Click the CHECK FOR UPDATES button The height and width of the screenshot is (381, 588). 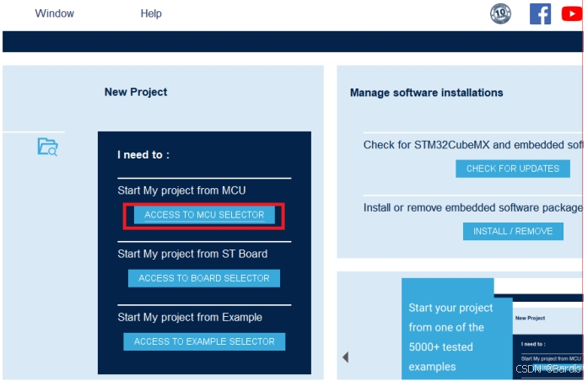(513, 169)
